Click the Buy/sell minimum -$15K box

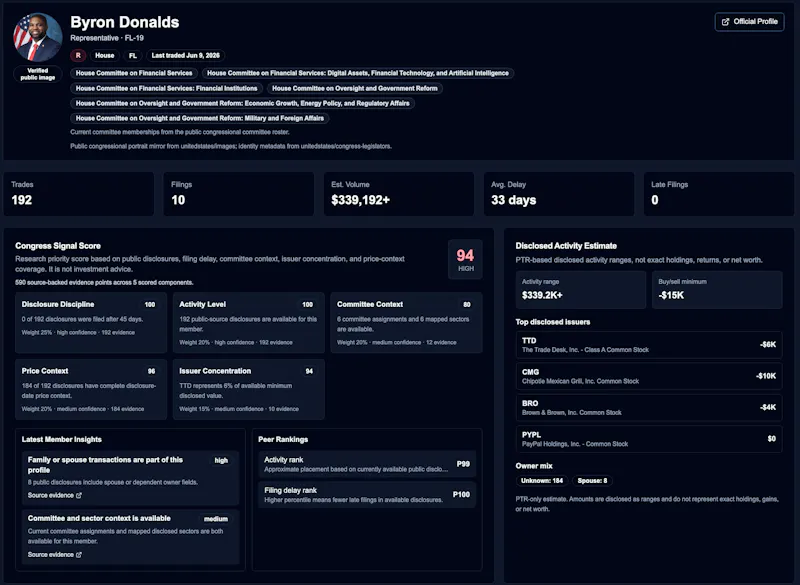pos(717,290)
